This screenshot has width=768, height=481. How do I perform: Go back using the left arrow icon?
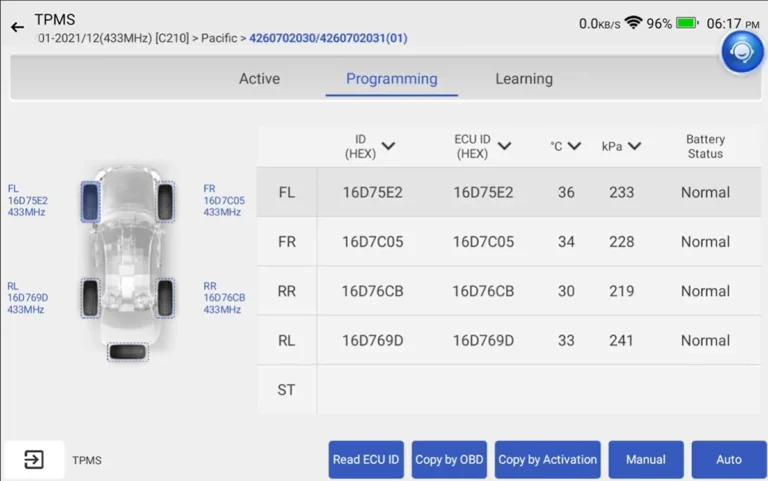click(x=17, y=27)
